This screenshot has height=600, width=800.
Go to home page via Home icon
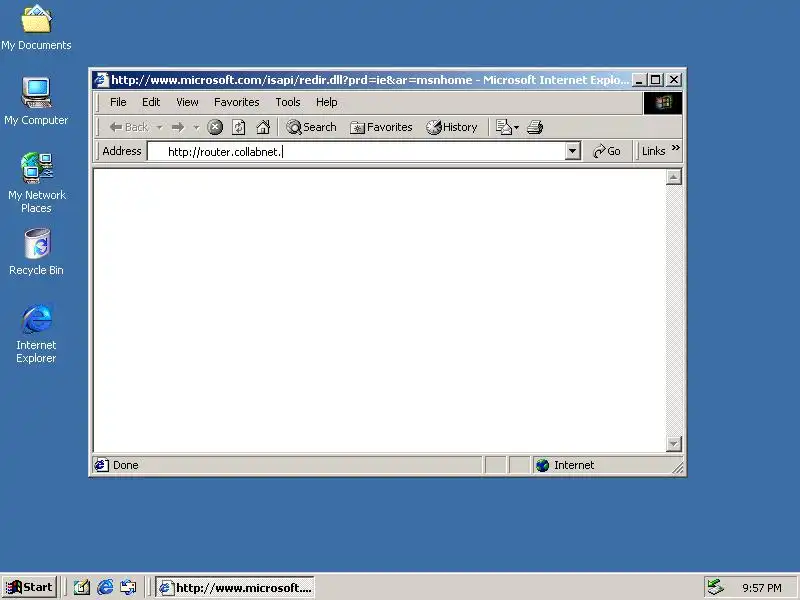tap(263, 127)
